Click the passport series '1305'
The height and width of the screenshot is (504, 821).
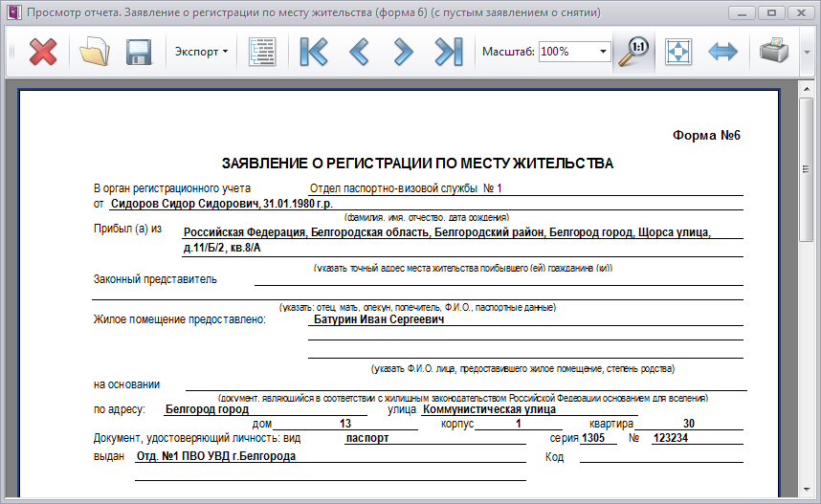593,438
